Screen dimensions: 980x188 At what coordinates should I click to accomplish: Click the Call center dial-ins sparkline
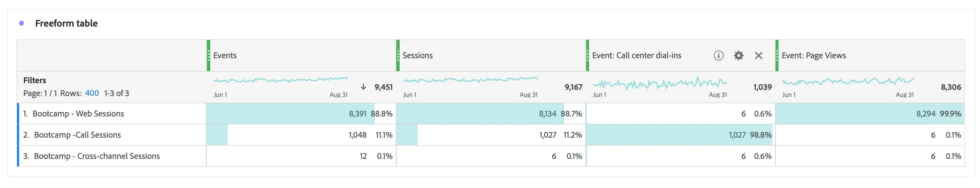660,83
